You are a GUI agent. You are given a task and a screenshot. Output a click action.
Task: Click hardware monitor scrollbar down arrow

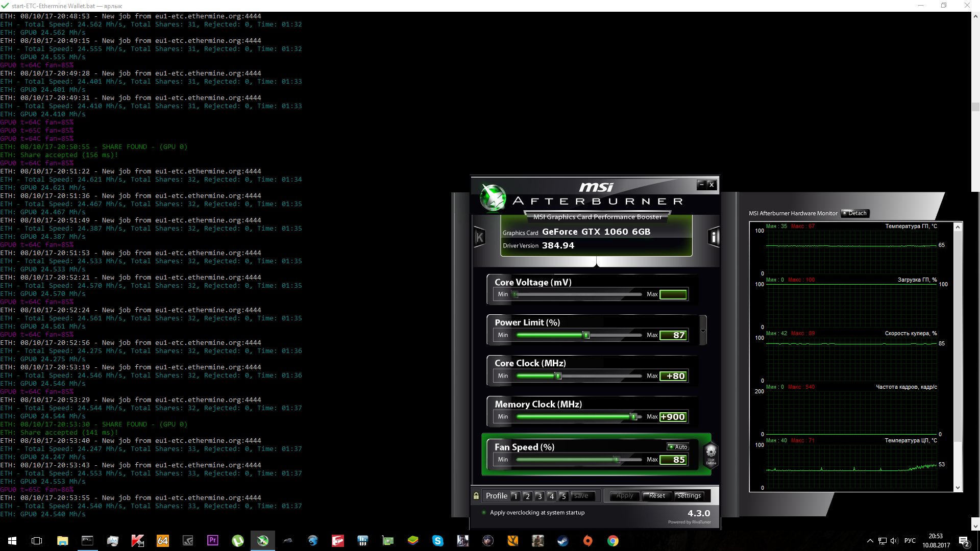tap(958, 488)
